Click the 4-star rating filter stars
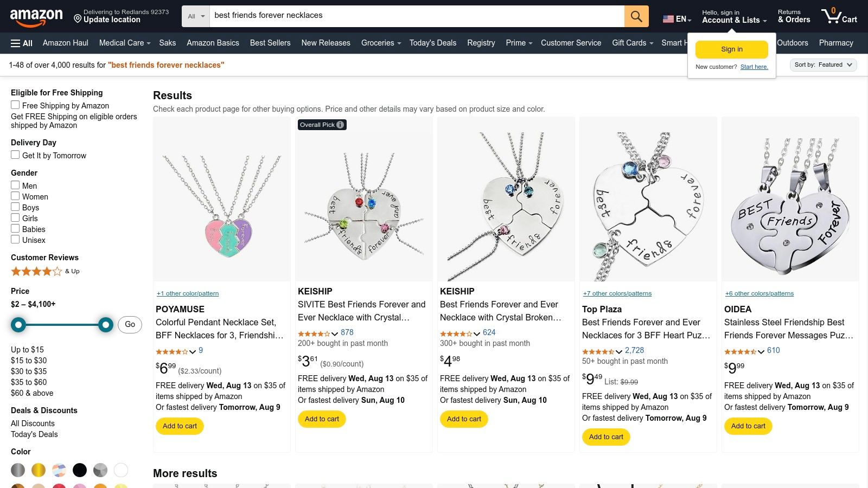The width and height of the screenshot is (868, 488). click(37, 271)
